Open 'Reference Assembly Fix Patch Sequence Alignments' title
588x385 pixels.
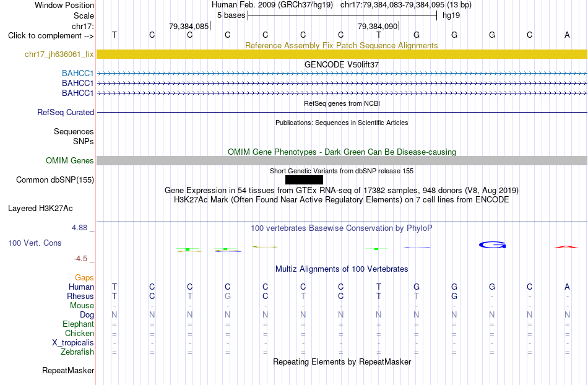[x=341, y=45]
